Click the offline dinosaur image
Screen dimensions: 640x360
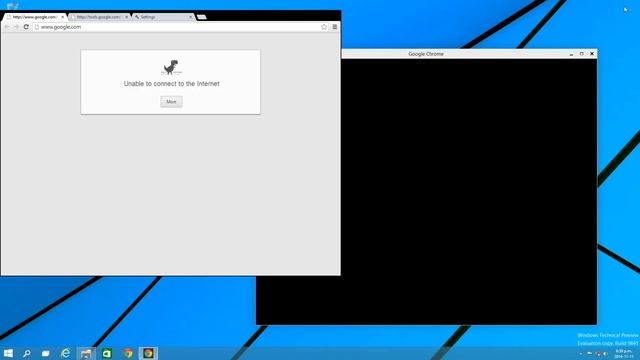171,67
